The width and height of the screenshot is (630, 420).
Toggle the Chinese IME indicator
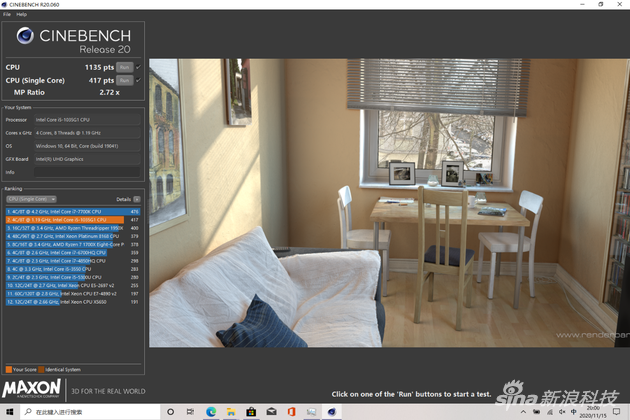573,412
